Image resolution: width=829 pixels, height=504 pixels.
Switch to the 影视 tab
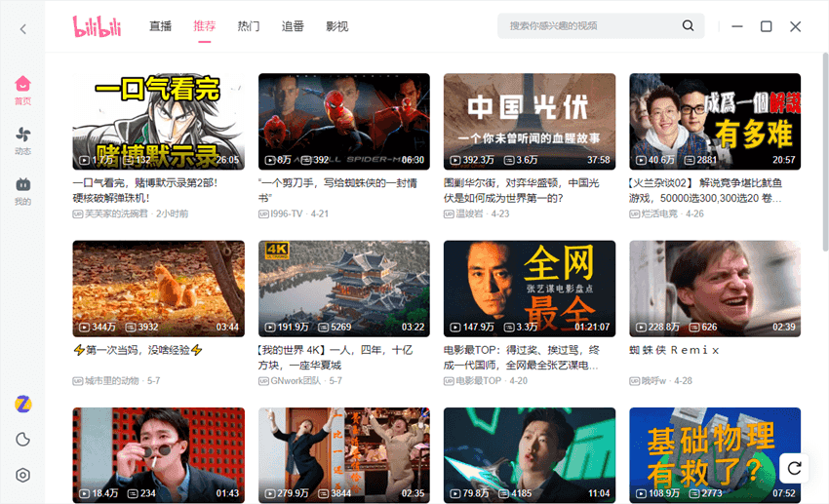[337, 26]
